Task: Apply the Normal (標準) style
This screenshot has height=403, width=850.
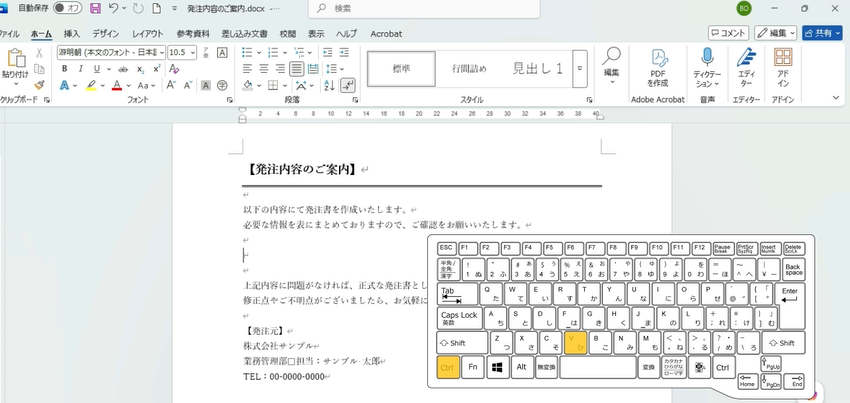Action: [x=401, y=69]
